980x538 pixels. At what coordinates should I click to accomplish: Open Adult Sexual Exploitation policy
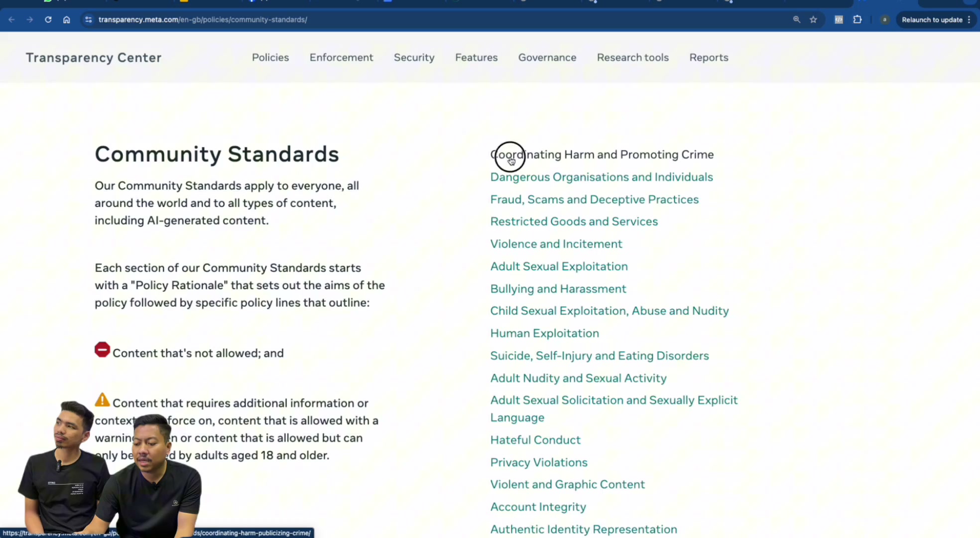(x=559, y=266)
